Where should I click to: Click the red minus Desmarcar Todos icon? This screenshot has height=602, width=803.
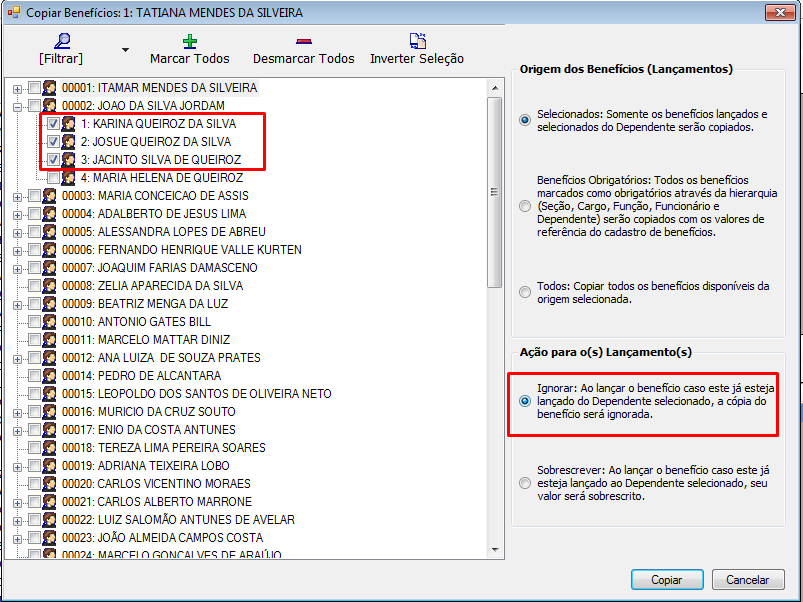(304, 41)
